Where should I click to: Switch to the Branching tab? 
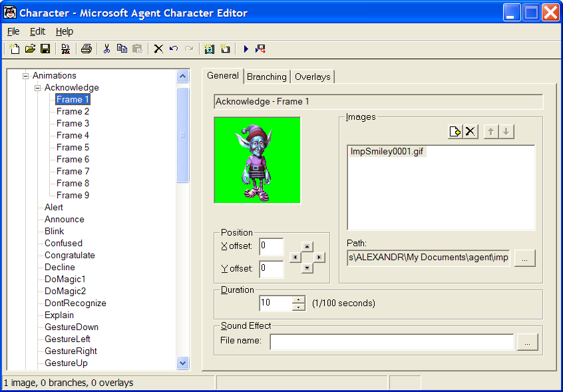pos(266,77)
